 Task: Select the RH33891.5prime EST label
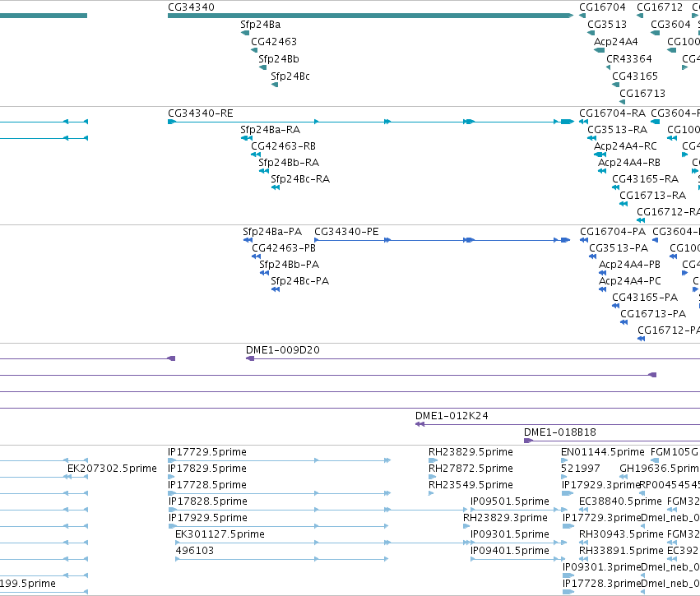(621, 551)
